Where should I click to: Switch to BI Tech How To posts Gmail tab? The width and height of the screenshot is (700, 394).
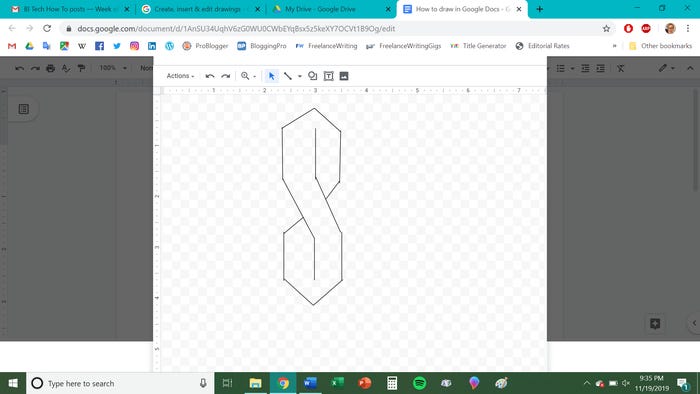[70, 9]
